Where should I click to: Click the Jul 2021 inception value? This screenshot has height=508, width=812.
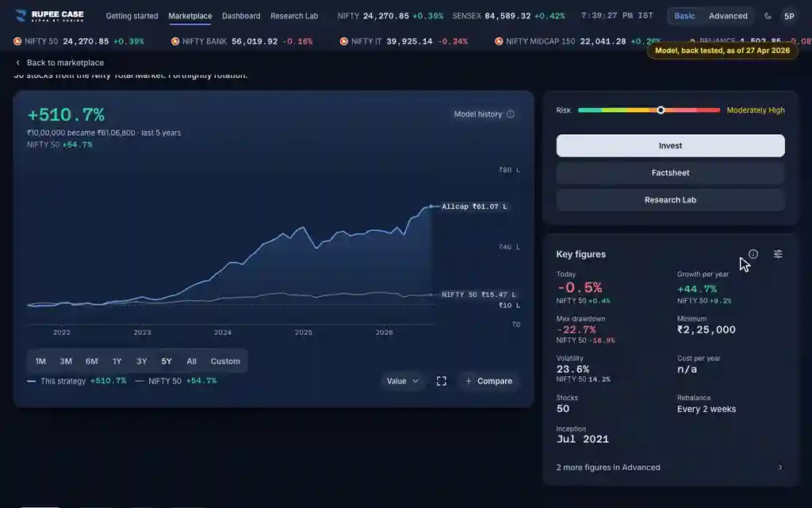click(x=583, y=439)
